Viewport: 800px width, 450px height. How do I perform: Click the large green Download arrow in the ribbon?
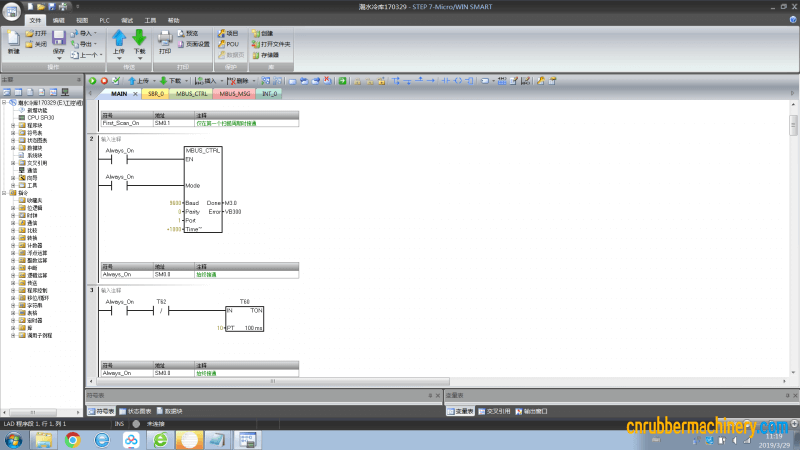[139, 38]
